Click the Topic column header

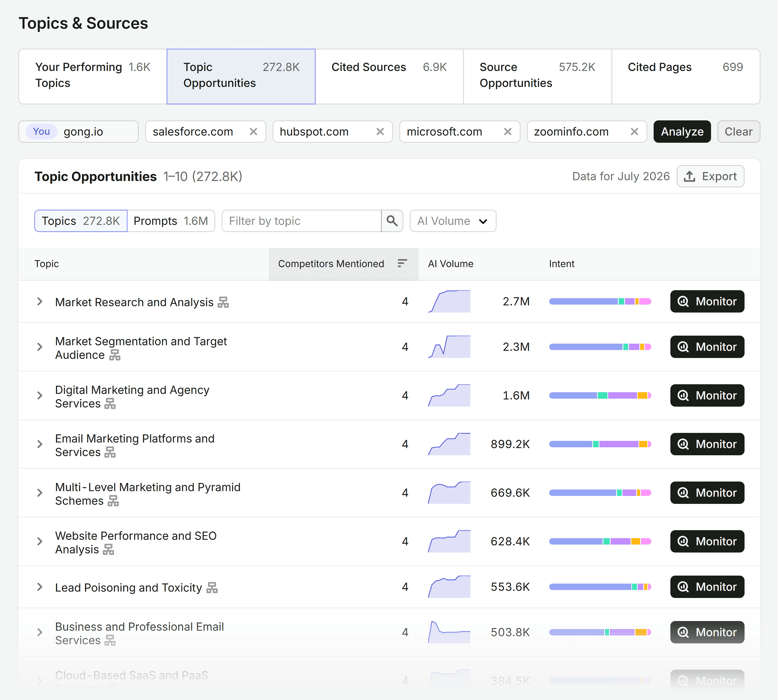47,263
